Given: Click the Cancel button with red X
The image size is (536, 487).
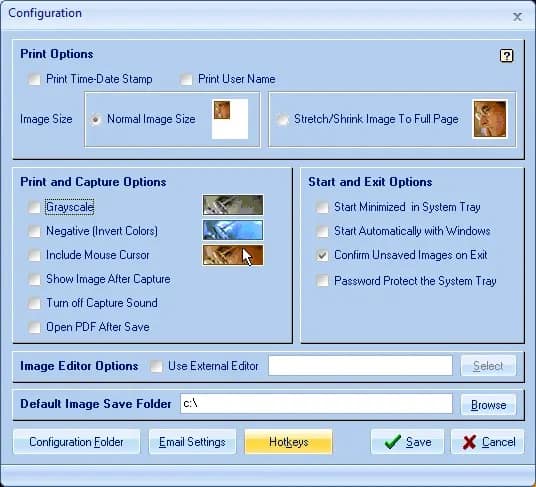Looking at the screenshot, I should [x=487, y=442].
